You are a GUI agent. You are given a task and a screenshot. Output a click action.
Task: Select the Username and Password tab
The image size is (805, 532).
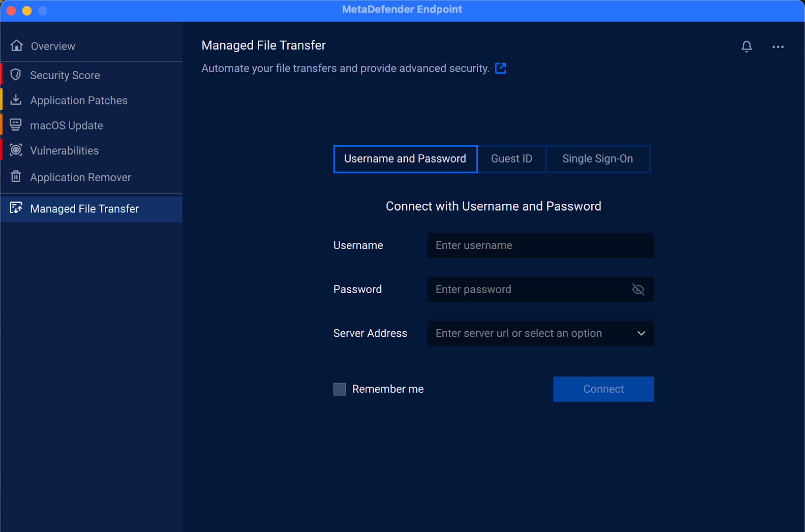[405, 159]
